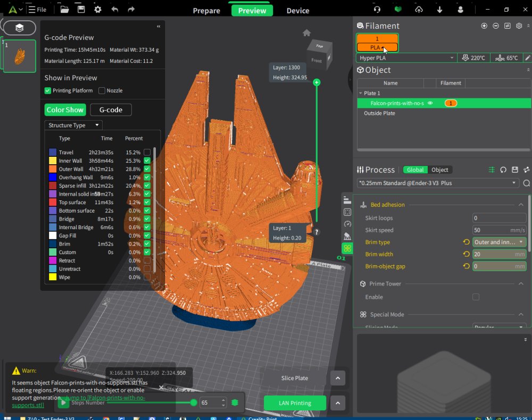This screenshot has height=420, width=532.
Task: Select the plate 1 thumbnail
Action: pos(19,56)
